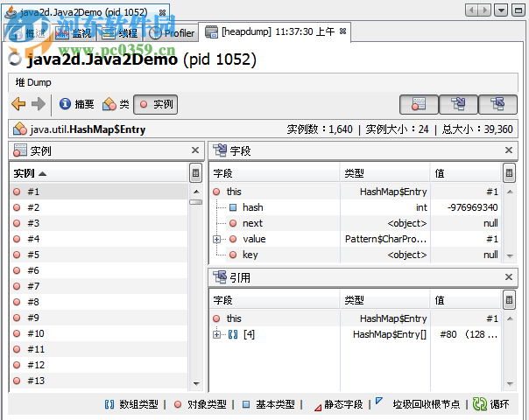Click the 值 header in references table

coord(466,300)
